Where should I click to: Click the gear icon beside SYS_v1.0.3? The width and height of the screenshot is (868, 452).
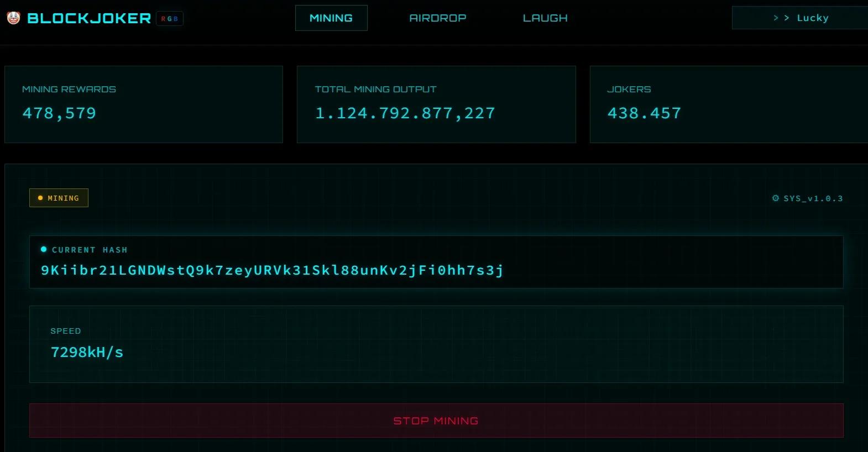click(776, 198)
